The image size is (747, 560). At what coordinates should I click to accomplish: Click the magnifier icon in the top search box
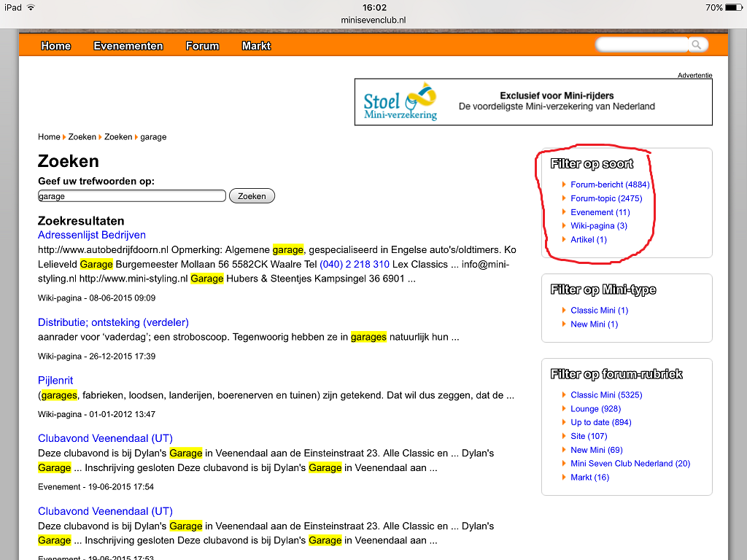coord(697,45)
